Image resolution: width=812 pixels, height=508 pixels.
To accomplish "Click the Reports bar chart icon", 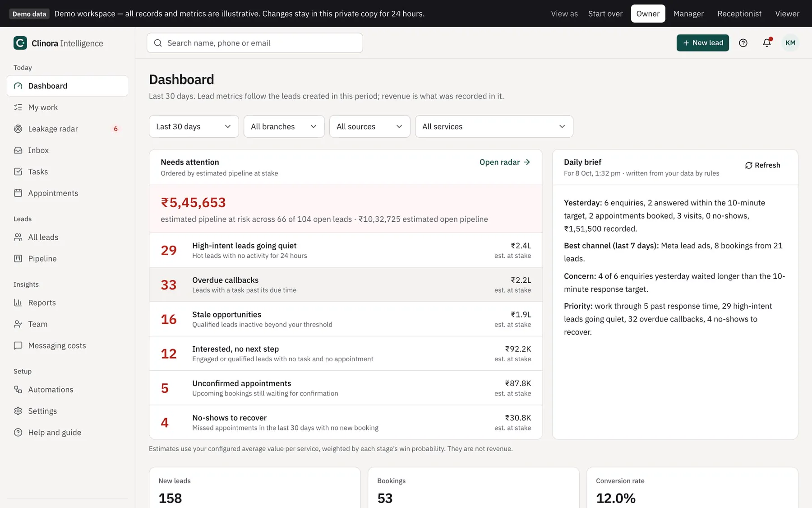I will tap(18, 303).
